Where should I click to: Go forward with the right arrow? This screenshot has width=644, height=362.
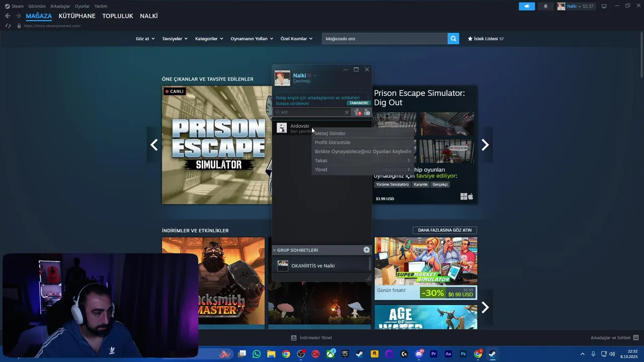click(18, 16)
